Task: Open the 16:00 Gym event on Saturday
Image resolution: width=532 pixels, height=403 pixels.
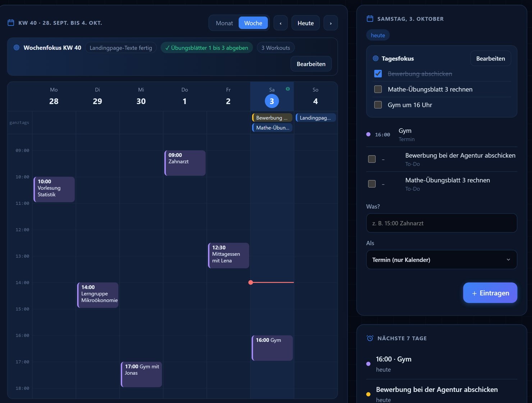Action: pyautogui.click(x=272, y=348)
